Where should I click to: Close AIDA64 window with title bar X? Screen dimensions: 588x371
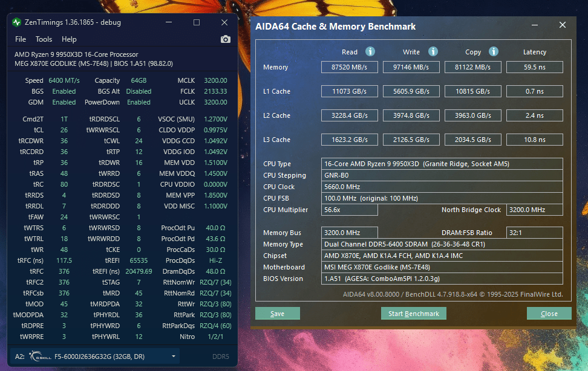pyautogui.click(x=563, y=25)
